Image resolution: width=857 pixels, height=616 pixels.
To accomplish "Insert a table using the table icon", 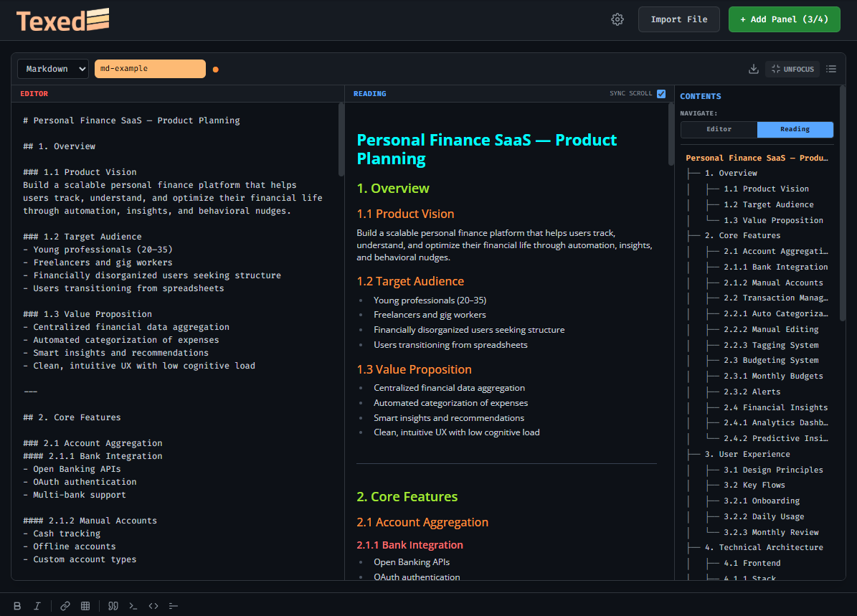I will (x=85, y=606).
